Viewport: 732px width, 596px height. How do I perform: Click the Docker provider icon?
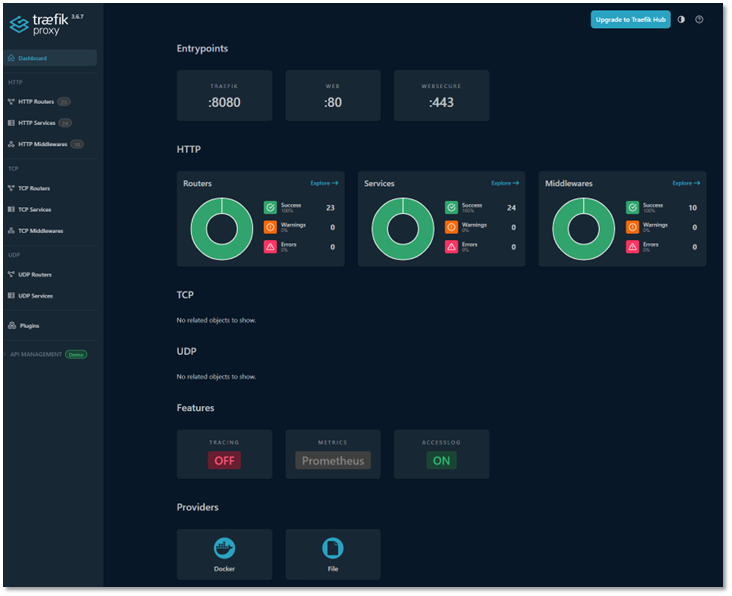(224, 548)
